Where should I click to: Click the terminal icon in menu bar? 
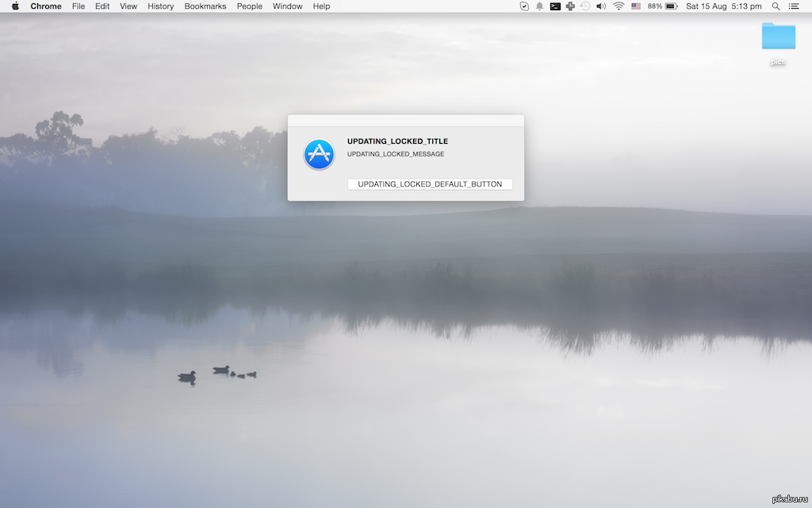click(x=555, y=6)
